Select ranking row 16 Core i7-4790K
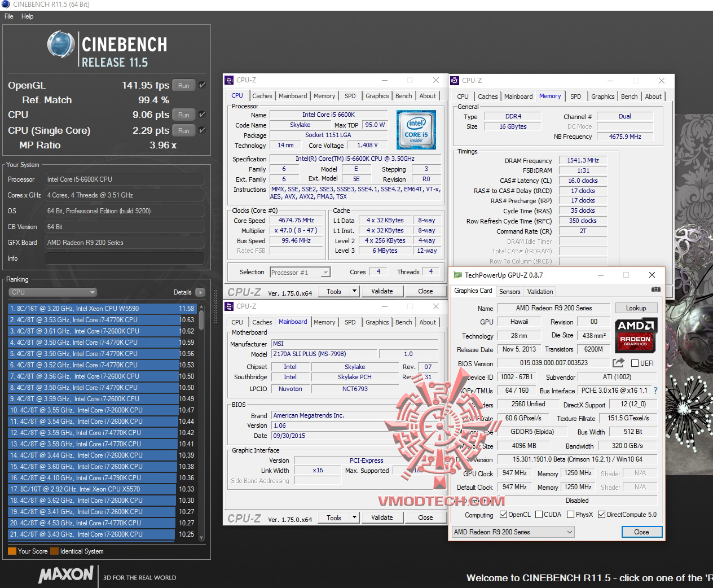Viewport: 713px width, 588px height. click(x=102, y=478)
